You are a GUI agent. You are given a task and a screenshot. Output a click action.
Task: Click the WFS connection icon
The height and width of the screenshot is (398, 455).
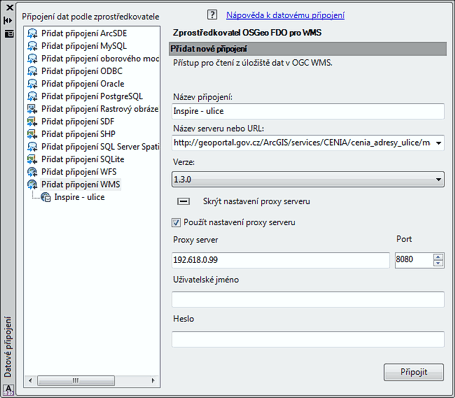pyautogui.click(x=32, y=172)
